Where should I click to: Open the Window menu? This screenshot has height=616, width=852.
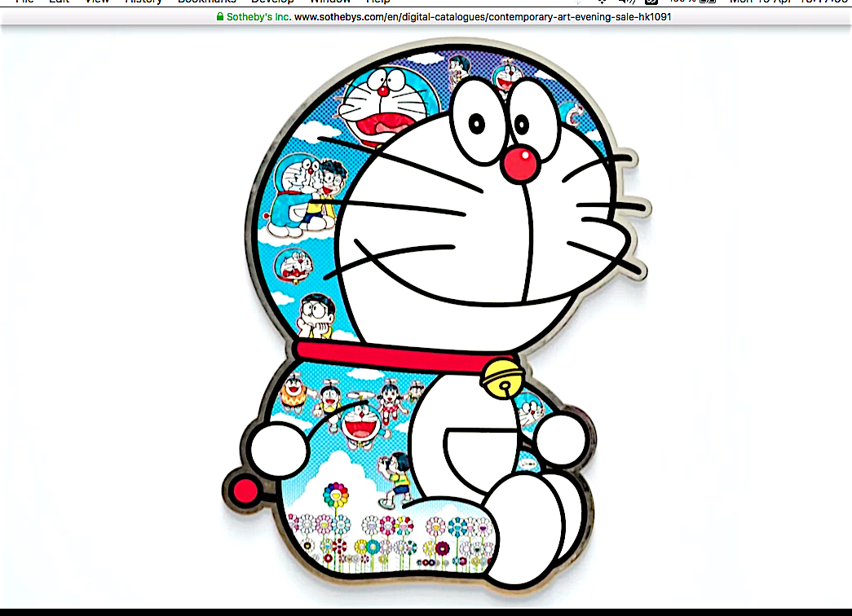(330, 2)
